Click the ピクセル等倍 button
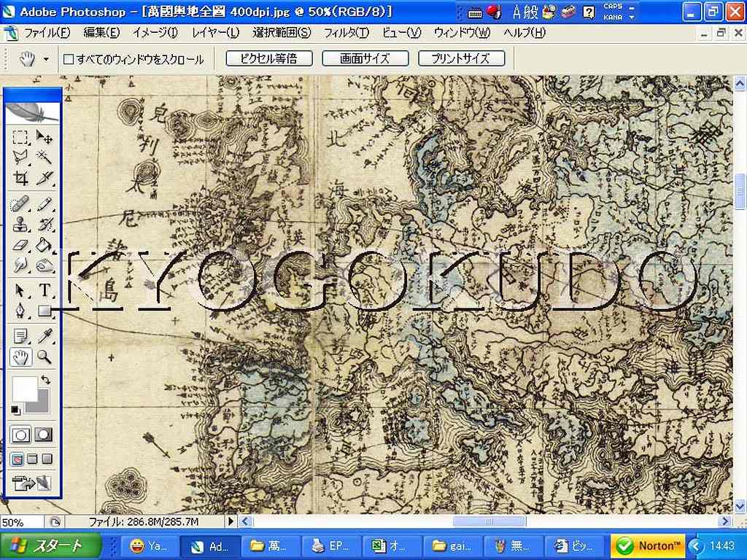 coord(269,58)
